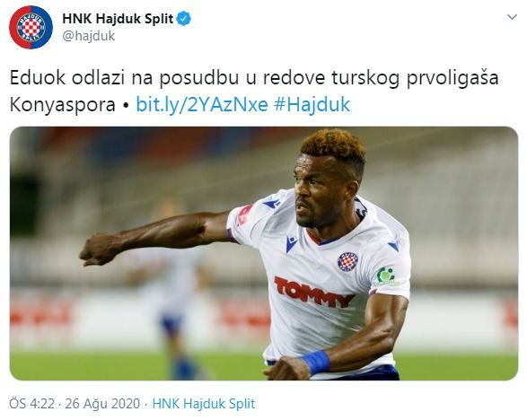The width and height of the screenshot is (527, 420).
Task: Click the blue Macron logo on the chest
Action: pyautogui.click(x=291, y=243)
